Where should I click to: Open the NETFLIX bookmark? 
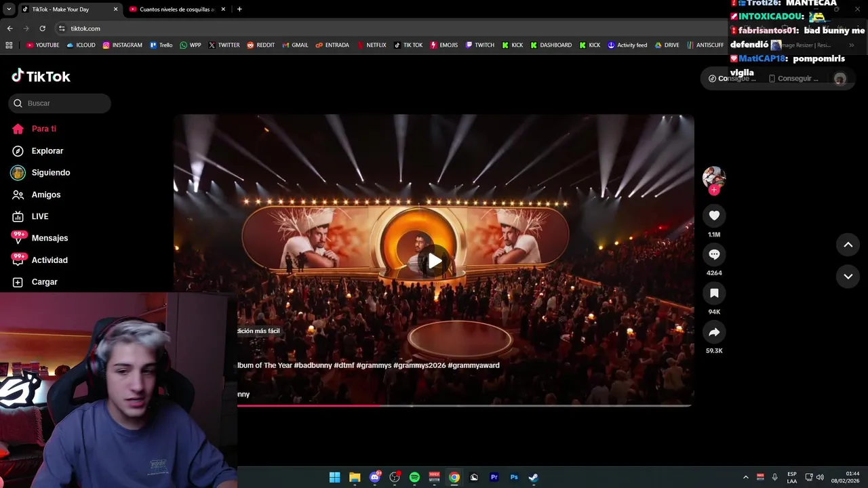click(371, 45)
